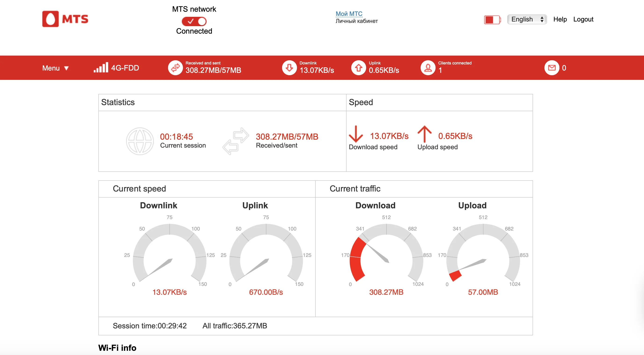Click the Menu arrow triangle

66,68
